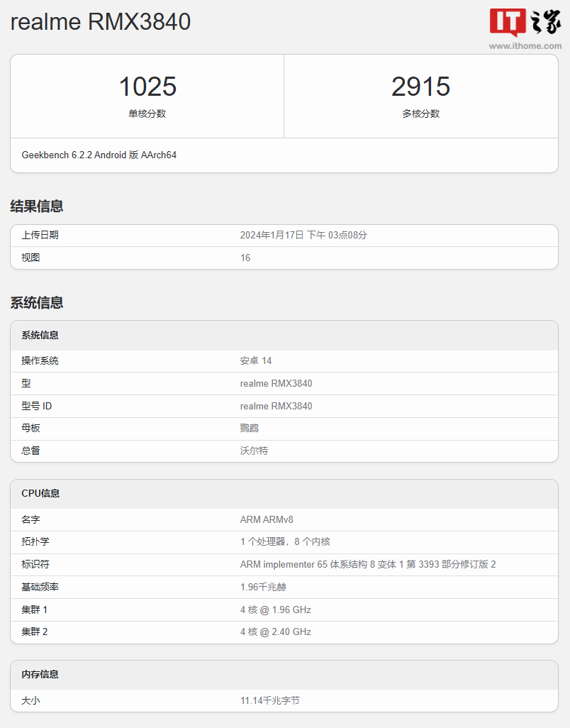Click the 单核分数 label
Screen dimensions: 570x728
(147, 114)
